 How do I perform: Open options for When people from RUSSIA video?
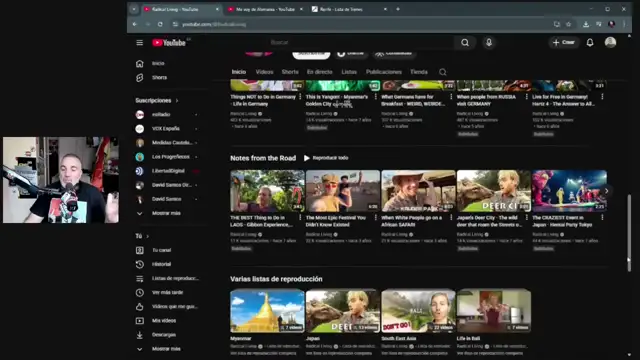point(527,97)
